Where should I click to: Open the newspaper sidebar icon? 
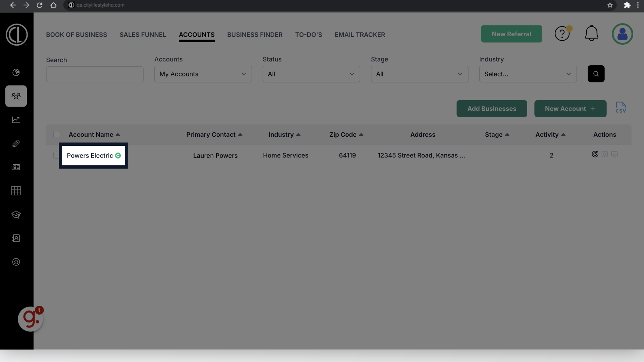(x=16, y=167)
